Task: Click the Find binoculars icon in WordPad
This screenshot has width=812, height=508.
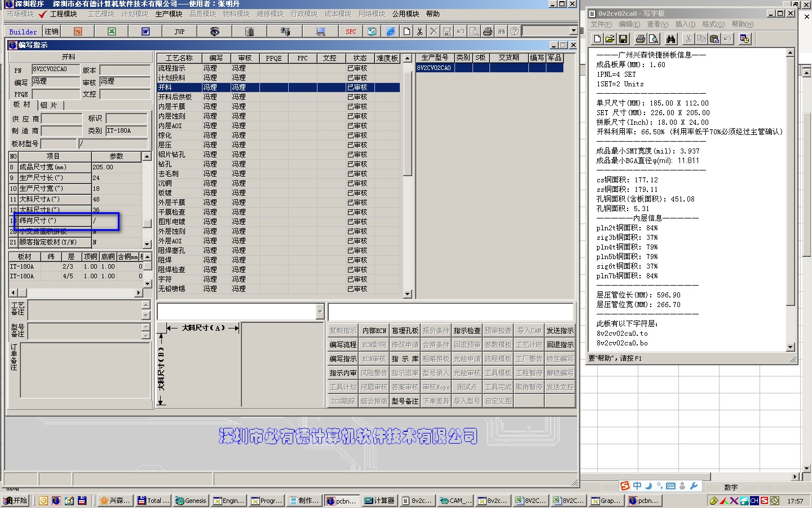Action: click(670, 39)
